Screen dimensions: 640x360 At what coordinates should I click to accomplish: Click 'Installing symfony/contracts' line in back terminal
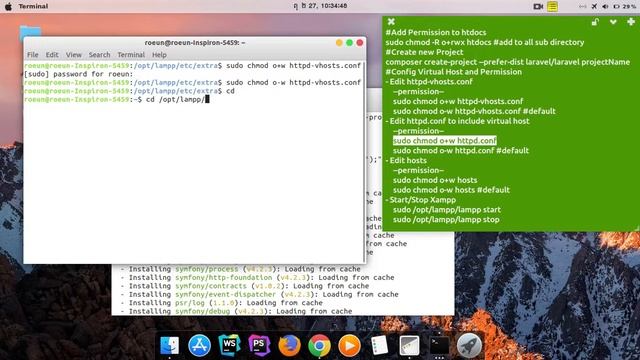click(244, 286)
